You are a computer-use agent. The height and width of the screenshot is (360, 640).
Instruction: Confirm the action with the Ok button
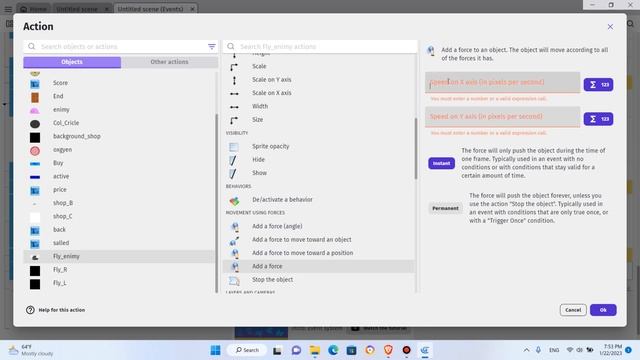603,310
